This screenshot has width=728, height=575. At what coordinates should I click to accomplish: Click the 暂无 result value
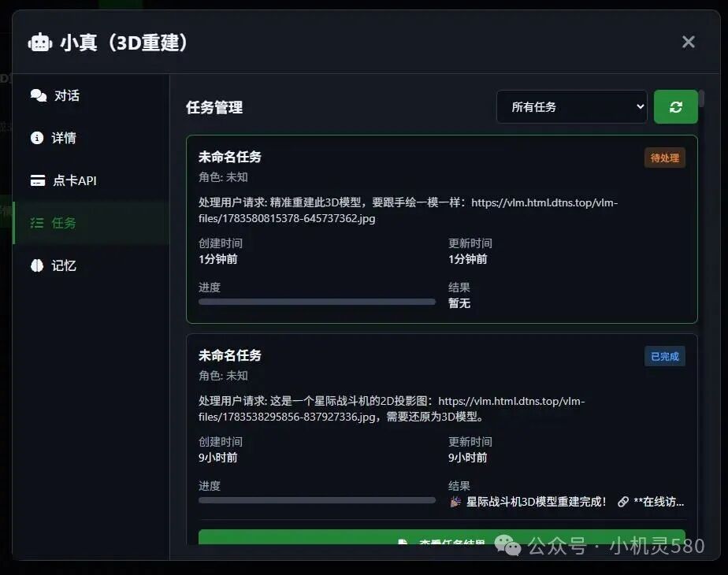pos(459,303)
